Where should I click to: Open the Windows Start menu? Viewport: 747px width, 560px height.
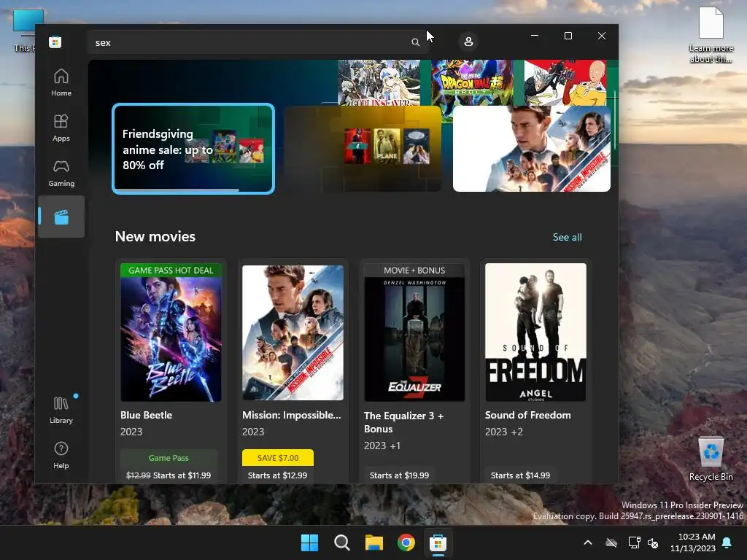(309, 542)
